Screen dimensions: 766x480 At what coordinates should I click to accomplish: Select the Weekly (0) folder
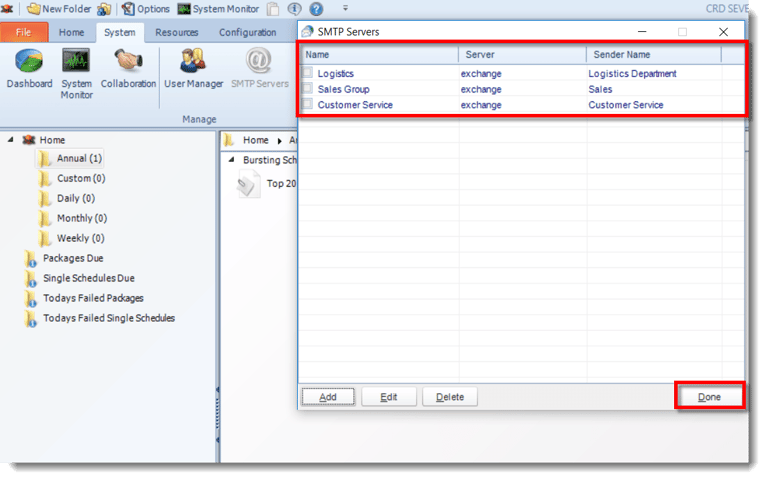click(71, 238)
